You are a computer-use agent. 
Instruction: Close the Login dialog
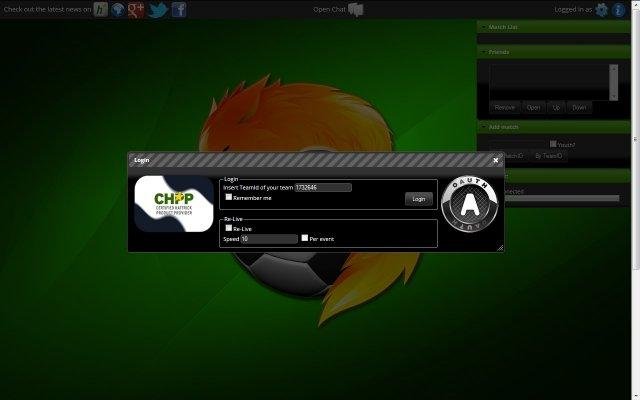(496, 160)
